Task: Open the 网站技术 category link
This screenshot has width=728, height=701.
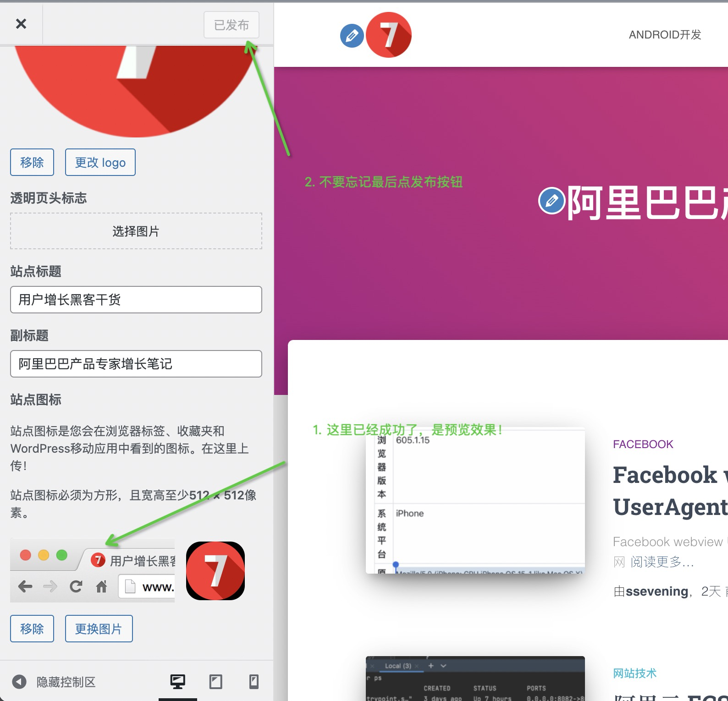Action: pos(635,673)
